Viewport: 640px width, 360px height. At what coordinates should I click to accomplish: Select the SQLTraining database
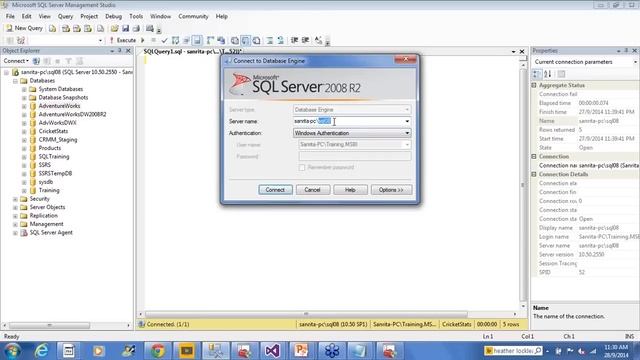53,156
